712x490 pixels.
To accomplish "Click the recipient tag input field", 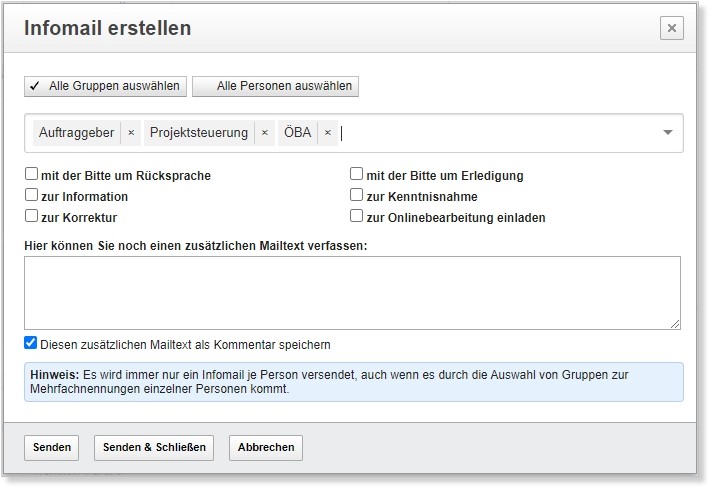I will tap(500, 133).
